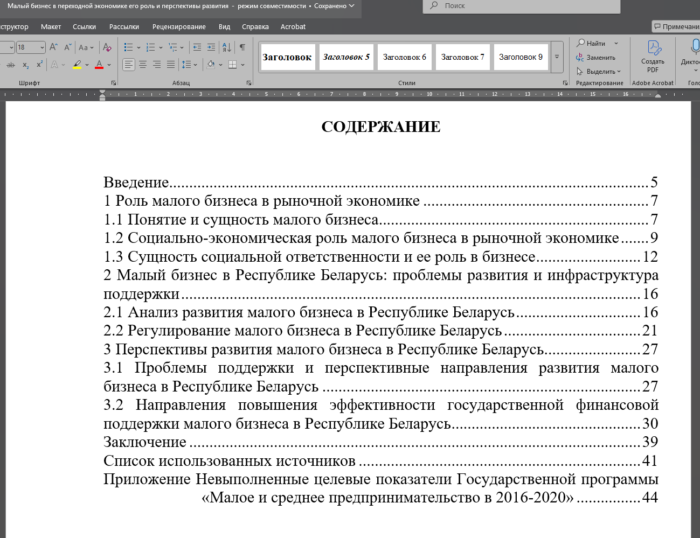Image resolution: width=700 pixels, height=538 pixels.
Task: Open the Рецензирование ribbon tab
Action: tap(179, 27)
